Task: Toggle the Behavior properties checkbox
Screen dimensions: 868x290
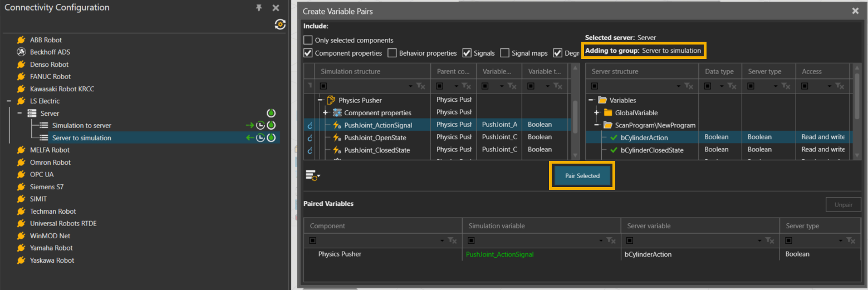Action: tap(392, 53)
